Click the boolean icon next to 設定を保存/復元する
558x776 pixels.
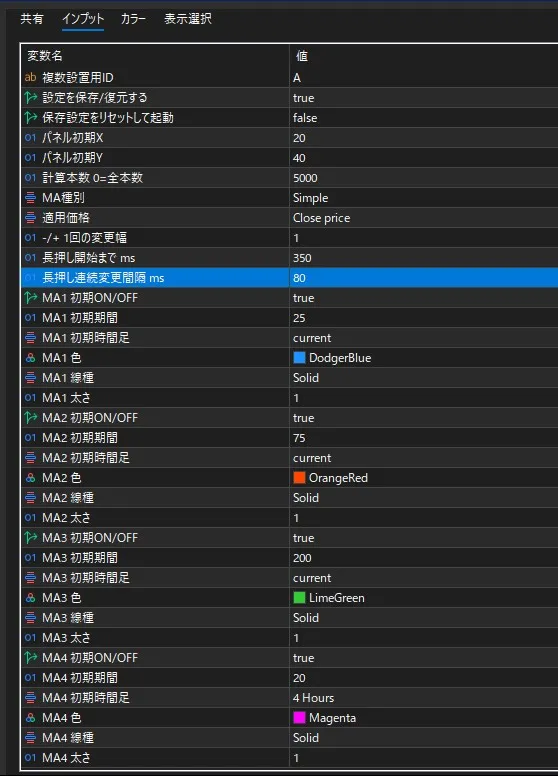pyautogui.click(x=30, y=97)
